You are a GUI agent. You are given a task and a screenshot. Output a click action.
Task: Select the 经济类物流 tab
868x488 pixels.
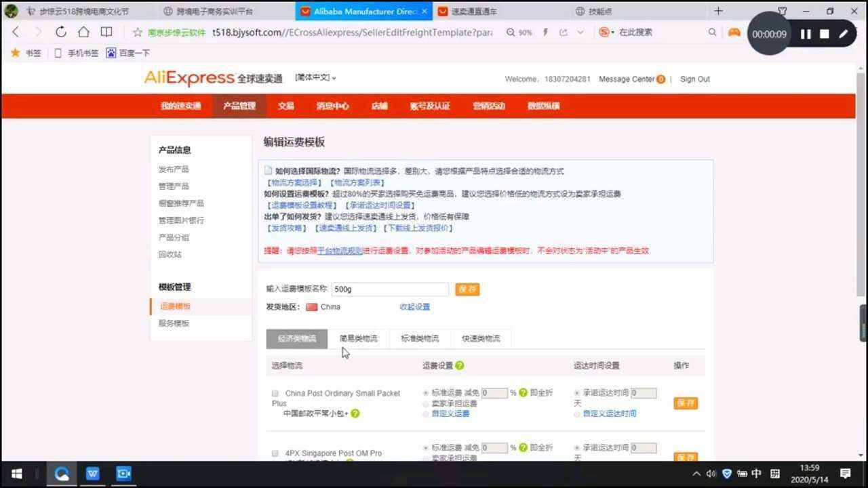click(297, 338)
